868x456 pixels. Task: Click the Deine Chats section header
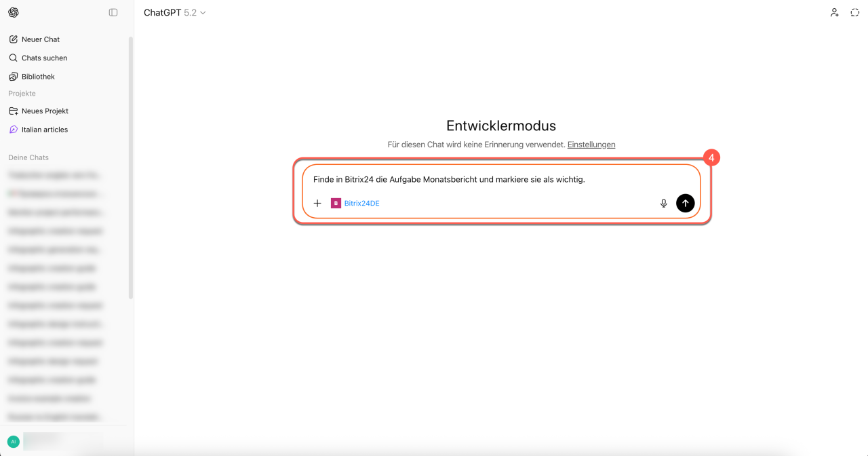click(28, 157)
